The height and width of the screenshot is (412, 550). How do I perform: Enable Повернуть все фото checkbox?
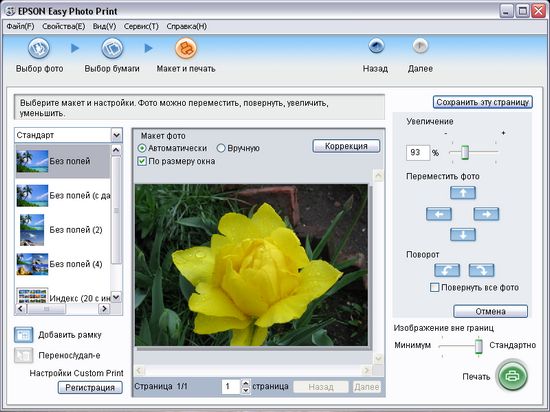pyautogui.click(x=434, y=288)
